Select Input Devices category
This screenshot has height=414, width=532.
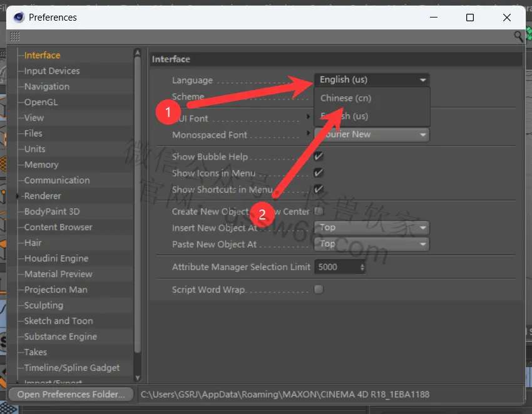[x=52, y=71]
